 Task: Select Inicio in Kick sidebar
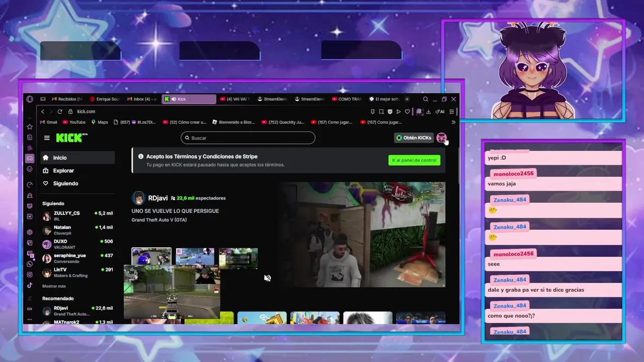pos(78,158)
